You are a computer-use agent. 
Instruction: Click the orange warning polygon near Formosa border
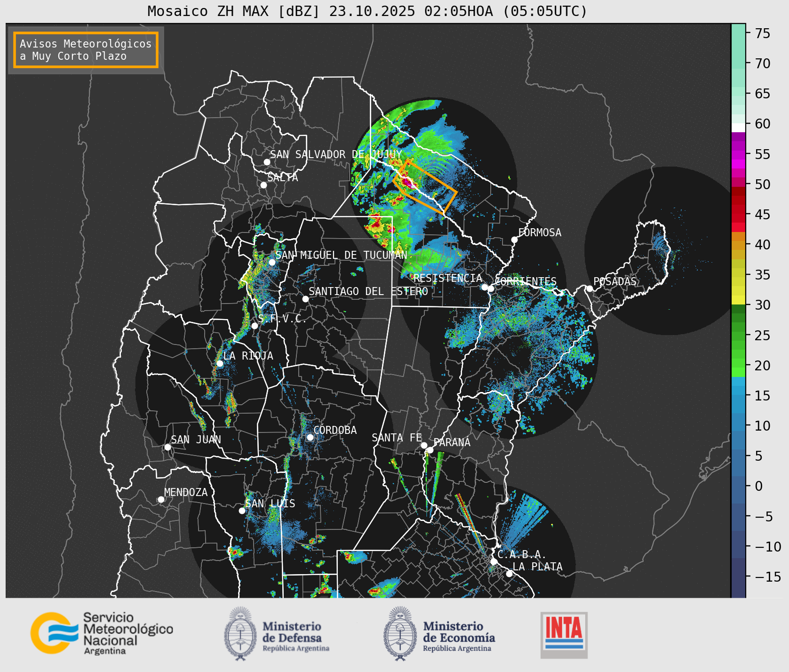click(425, 187)
